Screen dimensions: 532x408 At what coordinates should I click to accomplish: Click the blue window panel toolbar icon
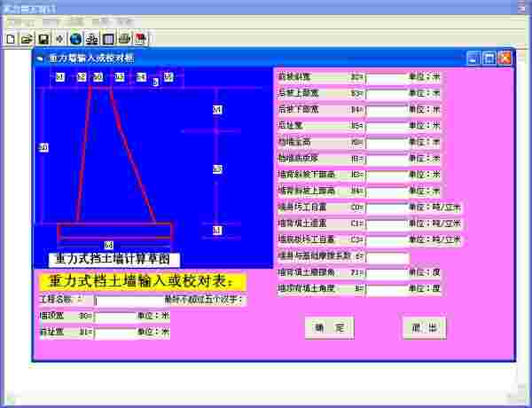point(108,39)
